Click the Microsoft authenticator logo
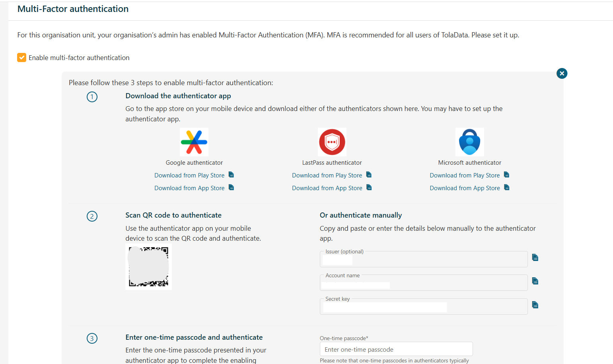Screen dimensions: 613x364 [470, 142]
